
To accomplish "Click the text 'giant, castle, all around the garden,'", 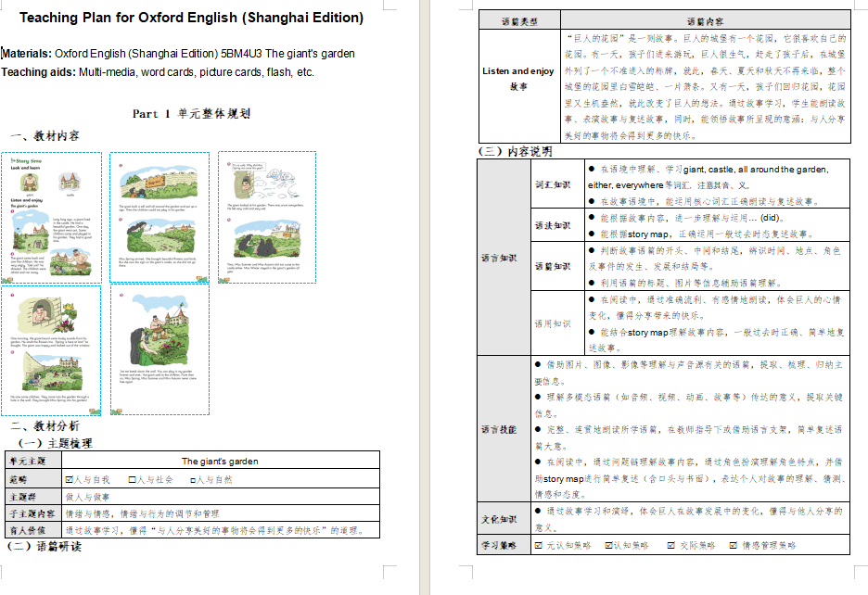I will click(x=756, y=170).
